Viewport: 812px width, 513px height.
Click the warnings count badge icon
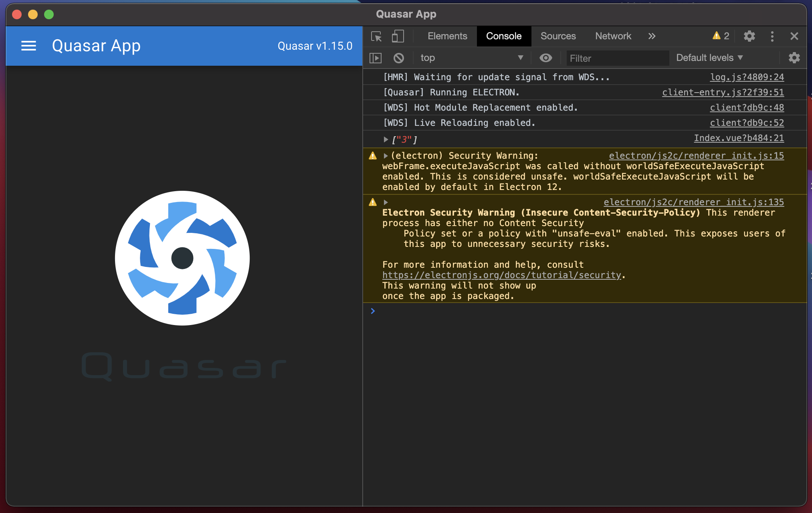click(721, 36)
